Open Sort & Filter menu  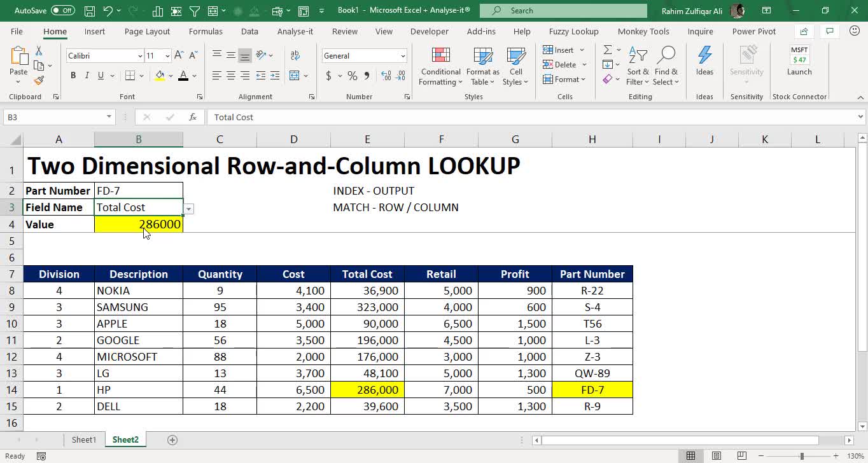pos(638,66)
